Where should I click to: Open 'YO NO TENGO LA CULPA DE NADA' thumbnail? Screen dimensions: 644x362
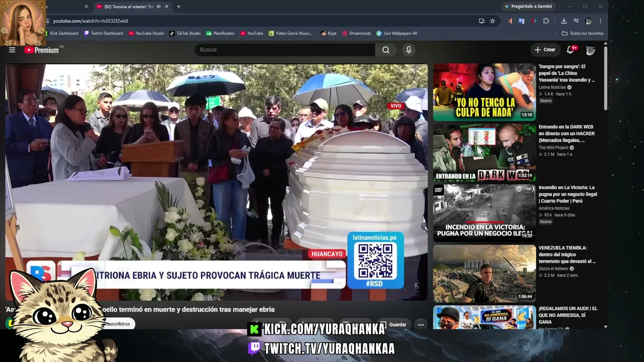[x=485, y=92]
